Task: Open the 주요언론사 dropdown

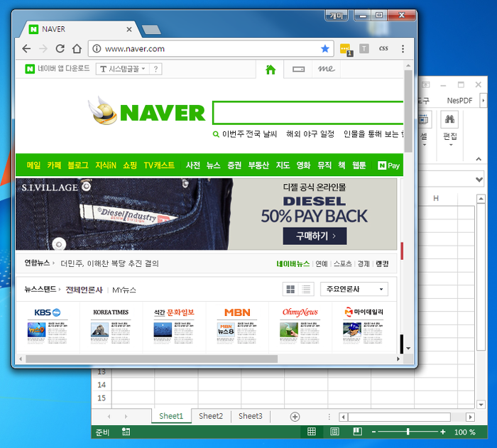Action: click(x=354, y=289)
